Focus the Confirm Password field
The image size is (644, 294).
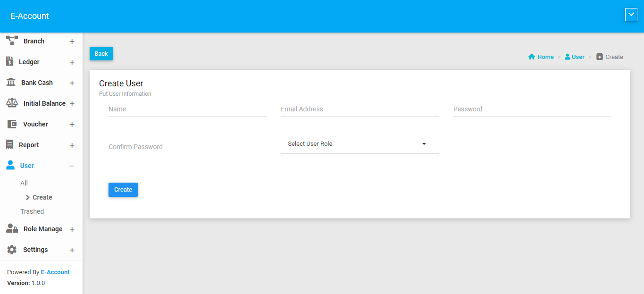click(x=187, y=147)
